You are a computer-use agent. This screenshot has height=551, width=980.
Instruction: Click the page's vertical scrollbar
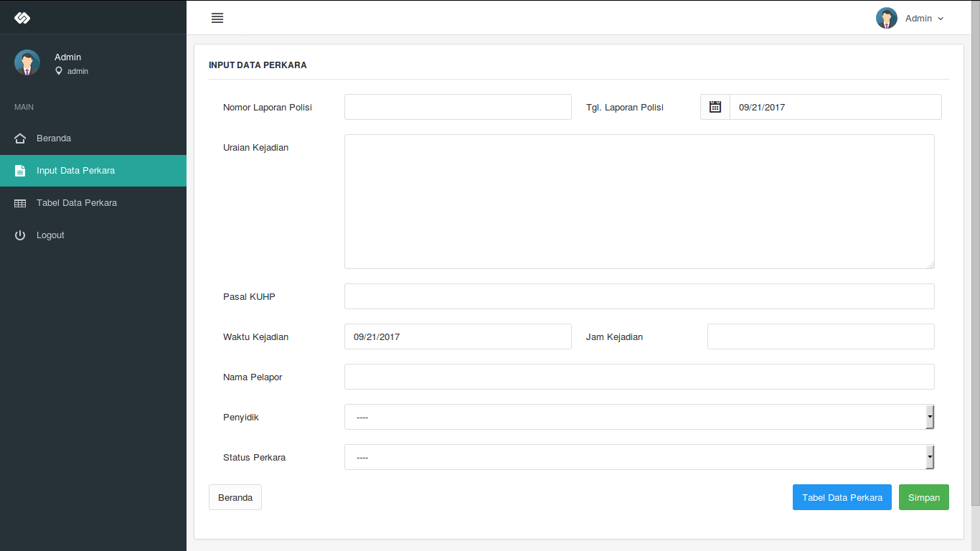tap(975, 251)
